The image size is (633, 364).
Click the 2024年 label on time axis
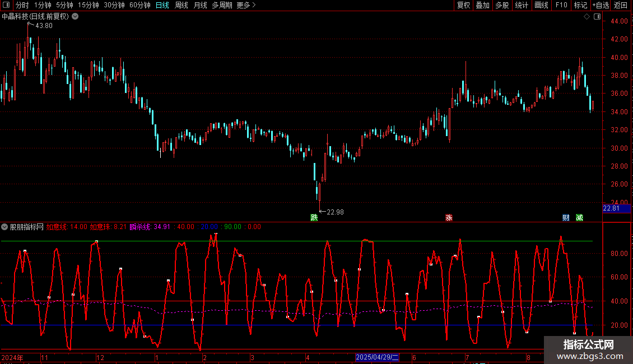[12, 357]
